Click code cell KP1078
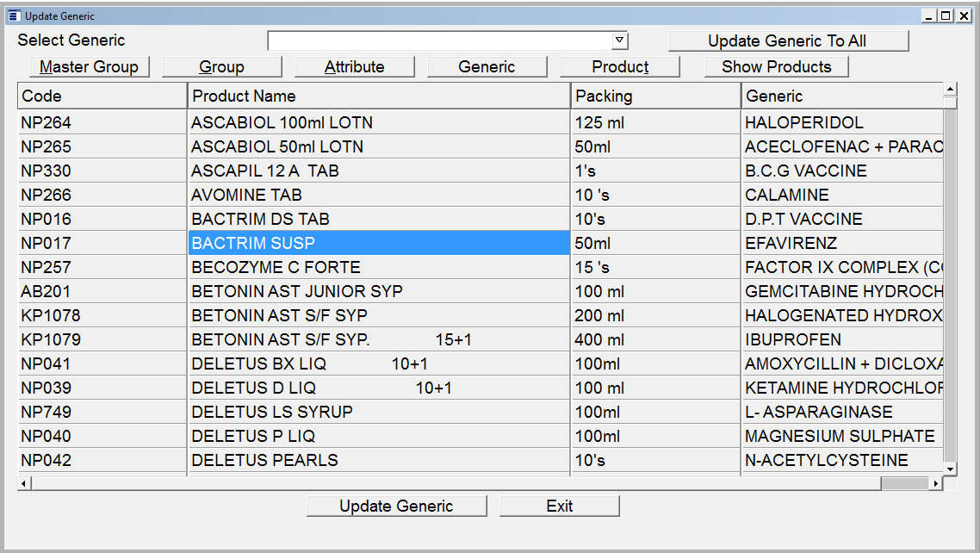The height and width of the screenshot is (553, 980). (x=102, y=315)
